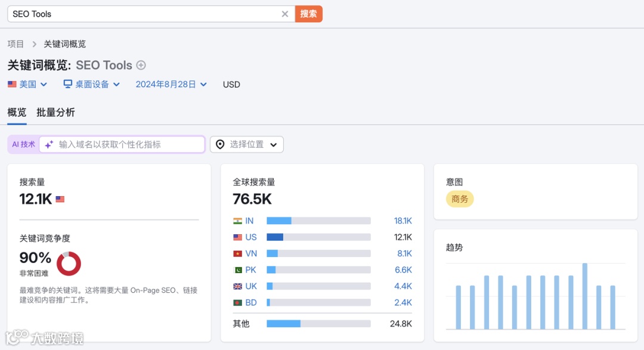644x350 pixels.
Task: Click the orange 搜索 button
Action: pos(308,14)
